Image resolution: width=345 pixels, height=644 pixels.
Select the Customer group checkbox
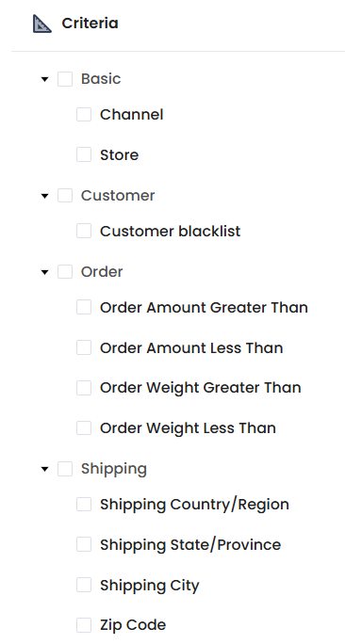pos(65,196)
